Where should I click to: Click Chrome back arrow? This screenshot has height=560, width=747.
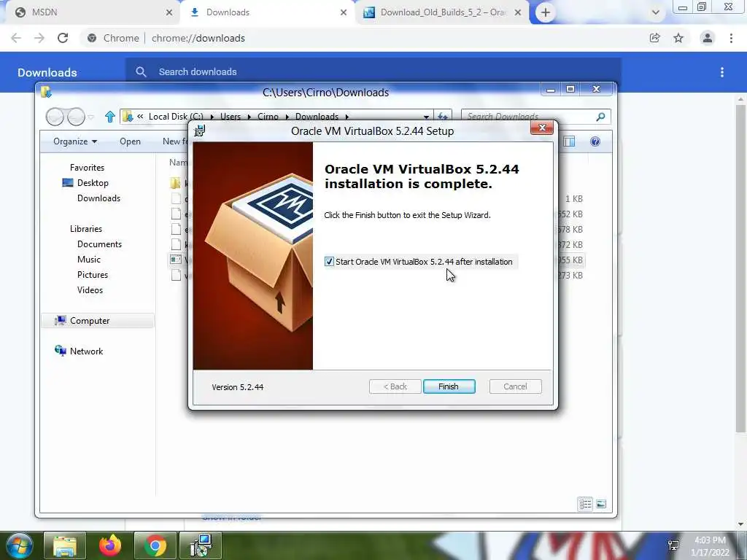[16, 38]
